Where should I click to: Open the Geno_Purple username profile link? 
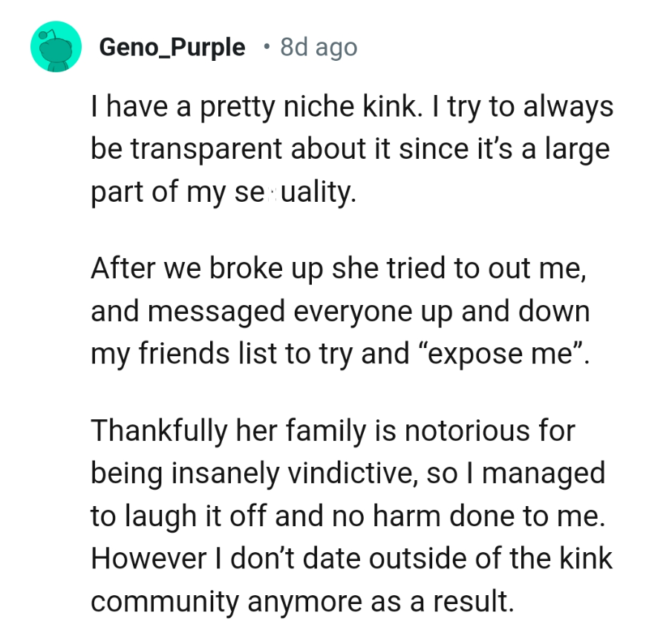point(172,47)
